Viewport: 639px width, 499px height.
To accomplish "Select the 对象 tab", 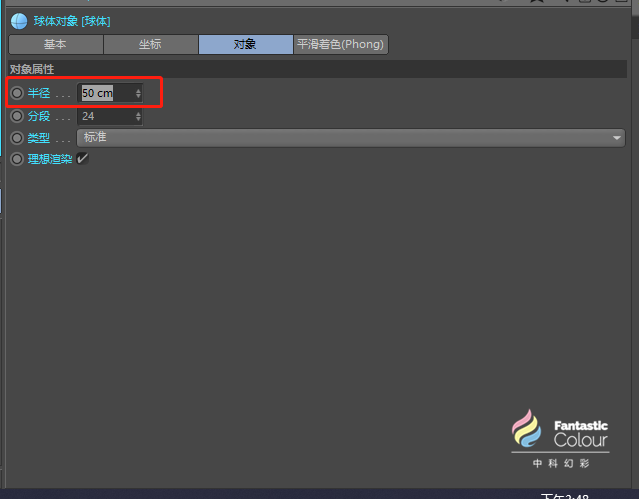I will (246, 44).
